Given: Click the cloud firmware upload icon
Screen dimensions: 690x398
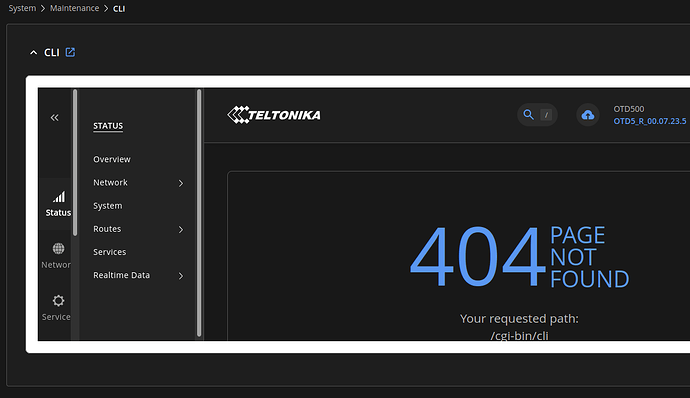Looking at the screenshot, I should pos(588,115).
